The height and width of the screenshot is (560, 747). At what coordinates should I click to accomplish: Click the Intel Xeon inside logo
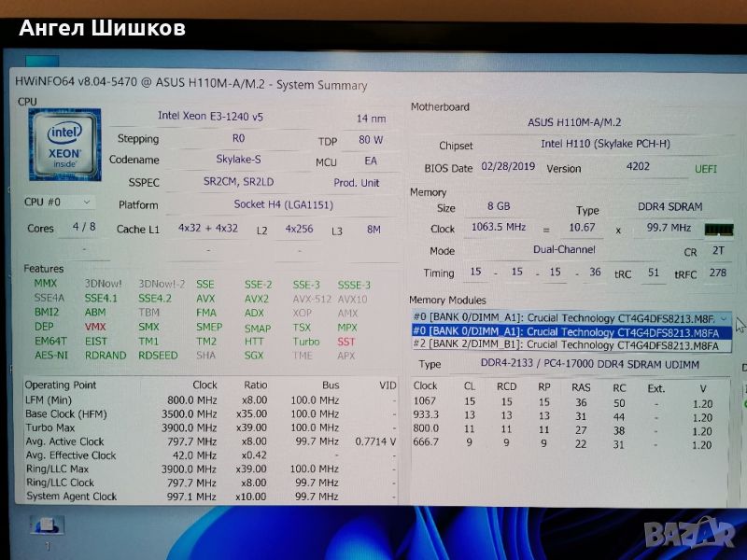pyautogui.click(x=65, y=145)
